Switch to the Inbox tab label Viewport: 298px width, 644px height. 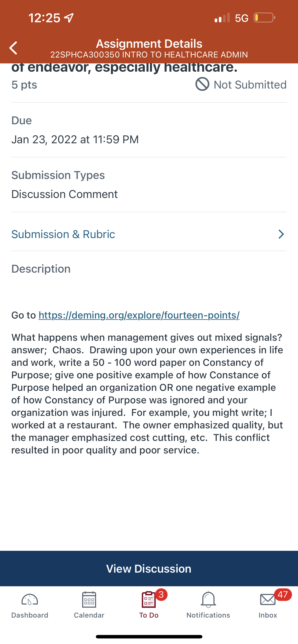(268, 615)
